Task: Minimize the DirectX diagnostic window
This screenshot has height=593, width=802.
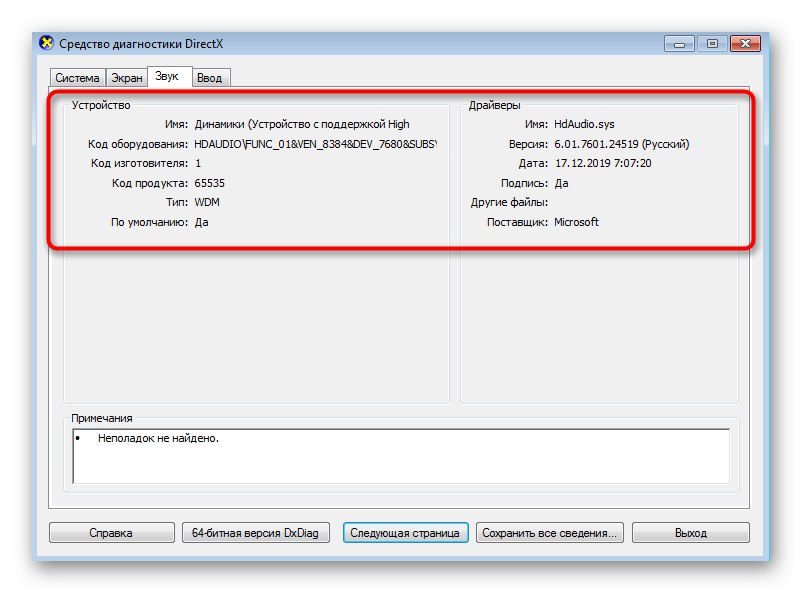Action: point(679,44)
